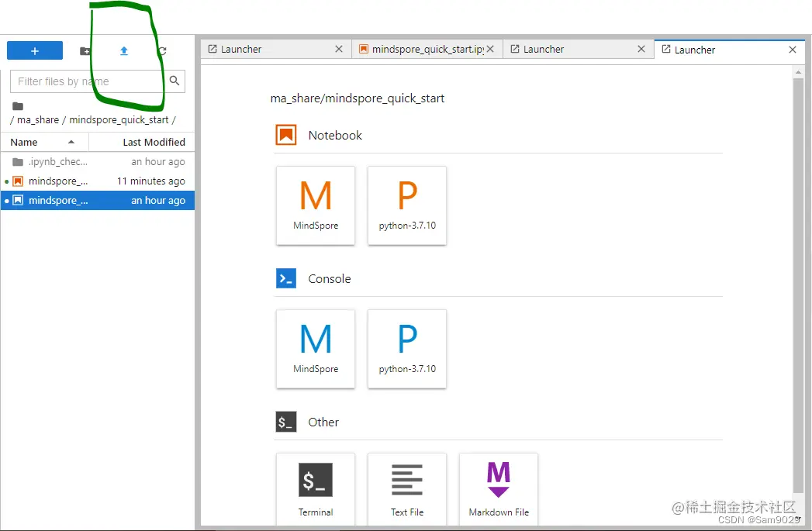This screenshot has height=531, width=812.
Task: Select the highlighted mindspore file row
Action: [98, 200]
